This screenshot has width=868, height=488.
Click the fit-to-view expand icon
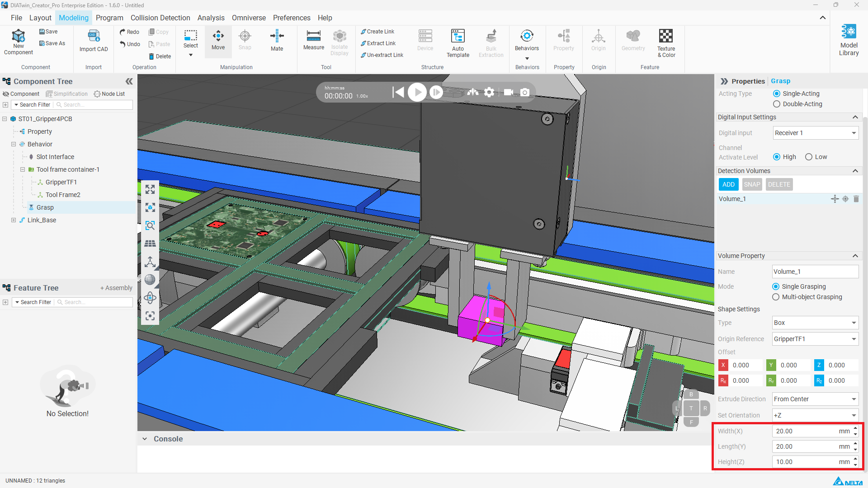click(150, 189)
